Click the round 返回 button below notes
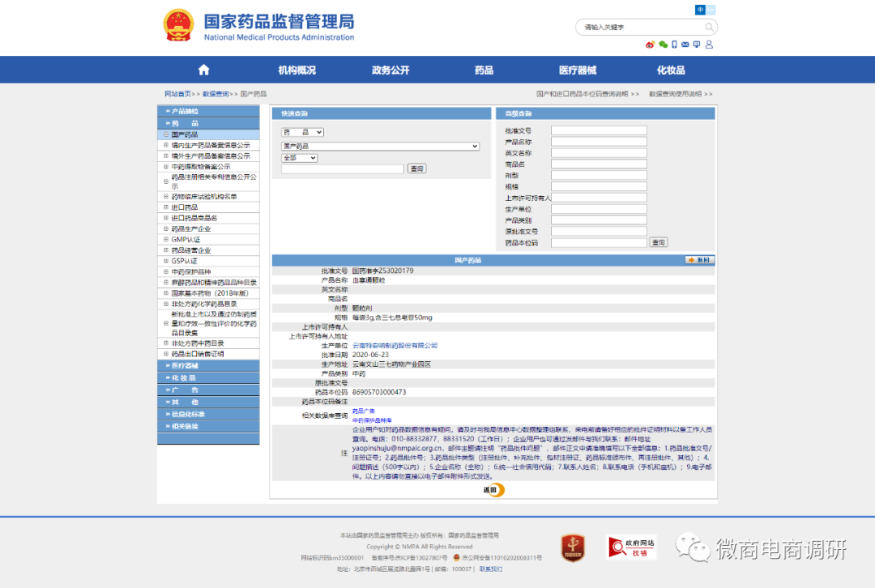 tap(494, 490)
